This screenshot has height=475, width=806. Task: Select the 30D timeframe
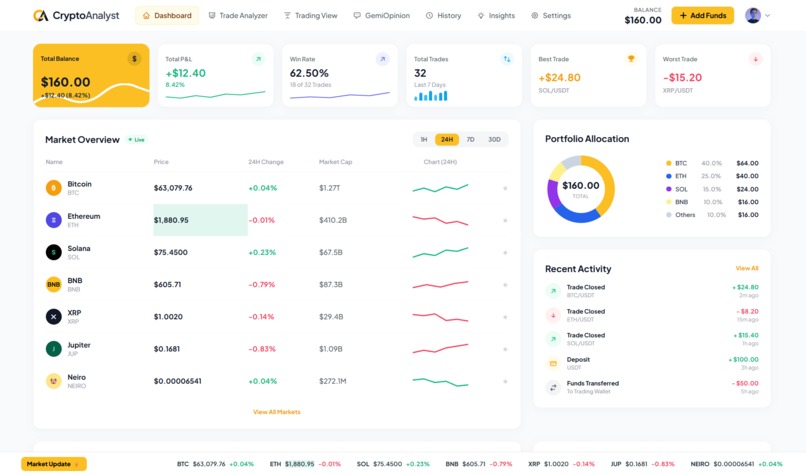[x=494, y=139]
